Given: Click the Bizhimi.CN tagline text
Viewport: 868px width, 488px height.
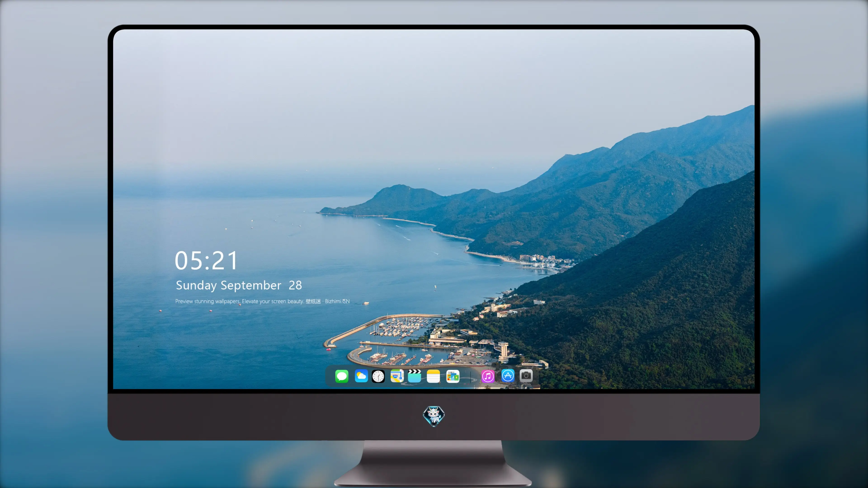Looking at the screenshot, I should 262,301.
